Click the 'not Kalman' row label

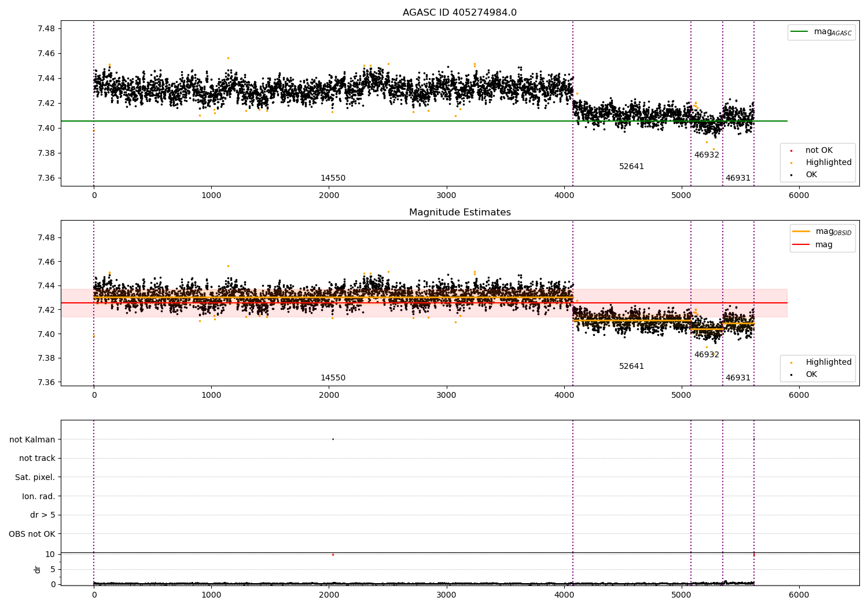(x=32, y=439)
